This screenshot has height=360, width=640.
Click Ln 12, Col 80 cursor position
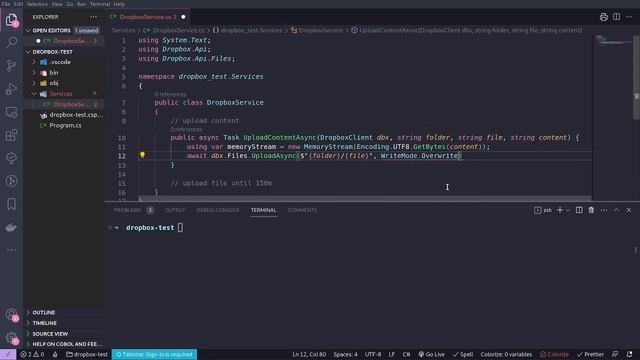(x=309, y=354)
